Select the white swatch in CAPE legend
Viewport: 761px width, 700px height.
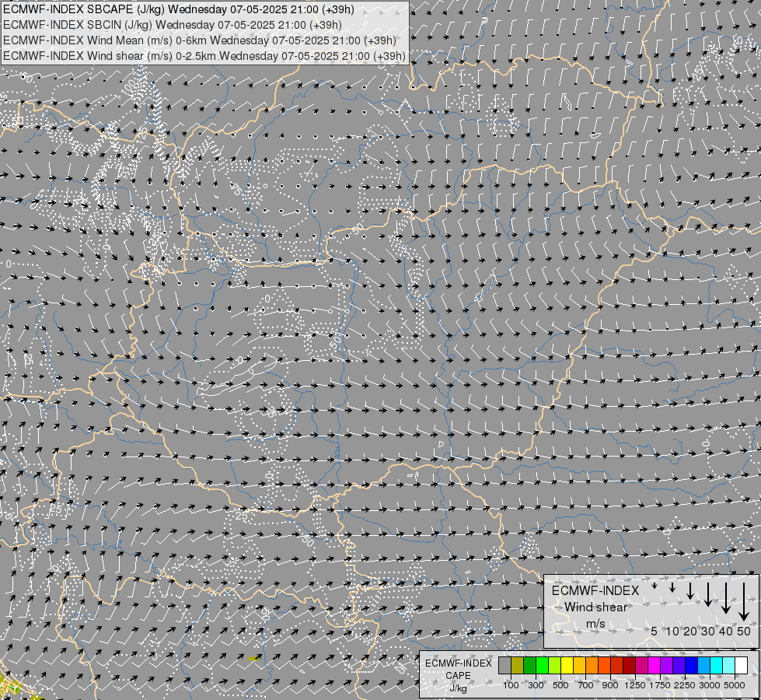741,666
